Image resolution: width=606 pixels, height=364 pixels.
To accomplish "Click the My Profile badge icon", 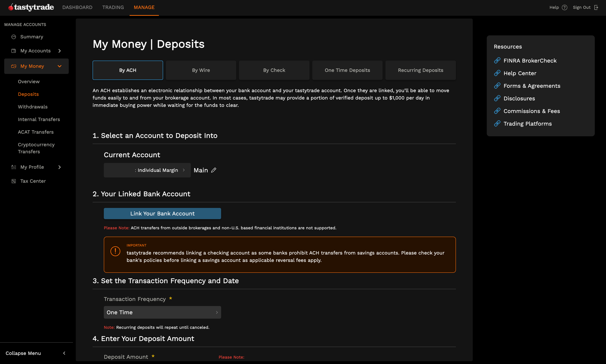I will click(x=14, y=167).
